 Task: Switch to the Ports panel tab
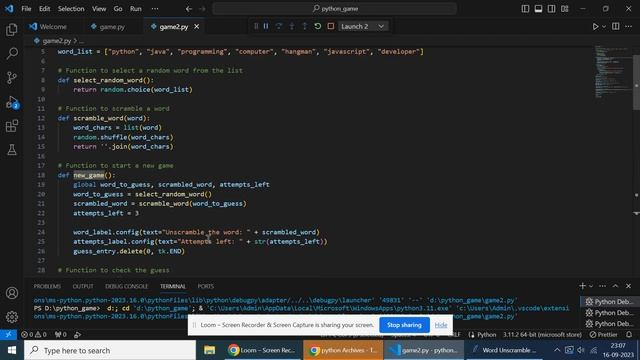[x=205, y=286]
